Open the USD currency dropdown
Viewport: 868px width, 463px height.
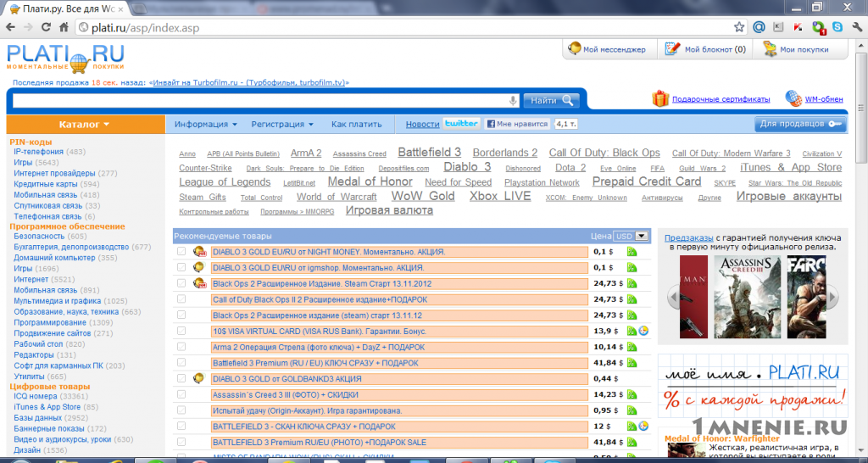point(631,236)
